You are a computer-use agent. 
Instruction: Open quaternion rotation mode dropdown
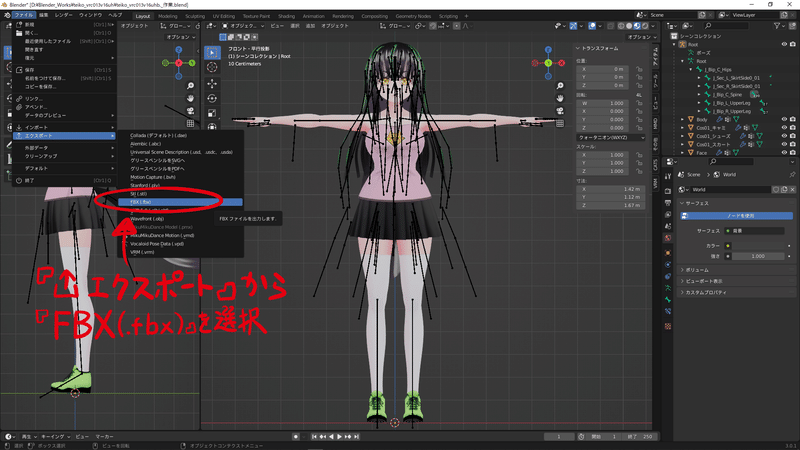coord(611,138)
